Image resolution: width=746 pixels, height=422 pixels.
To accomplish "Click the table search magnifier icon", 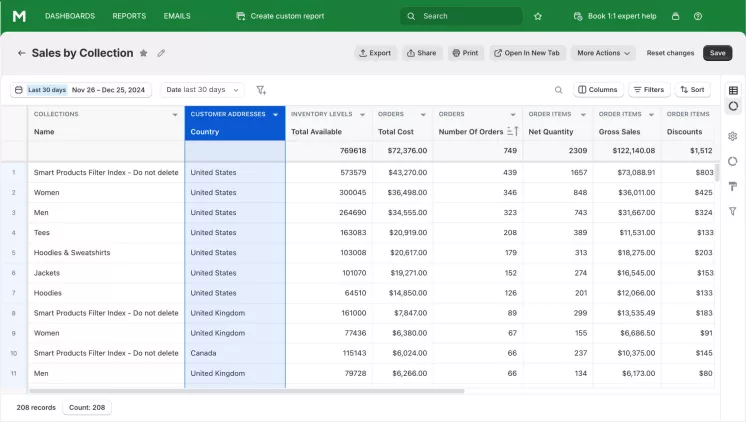I will point(559,90).
